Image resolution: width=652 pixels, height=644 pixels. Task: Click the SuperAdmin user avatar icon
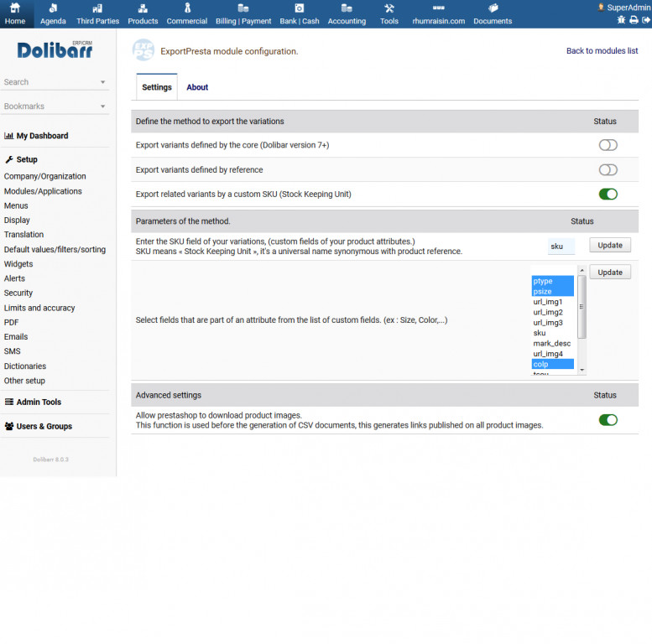pos(601,7)
